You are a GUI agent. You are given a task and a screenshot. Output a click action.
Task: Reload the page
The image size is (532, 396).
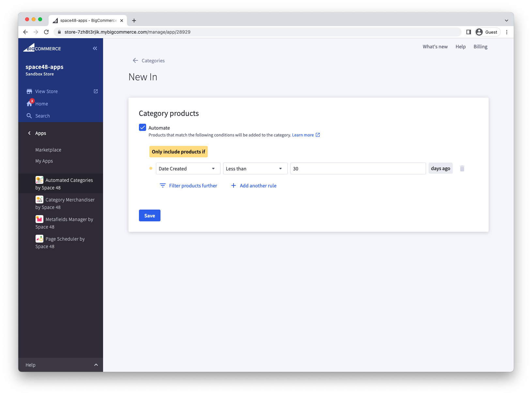coord(46,32)
